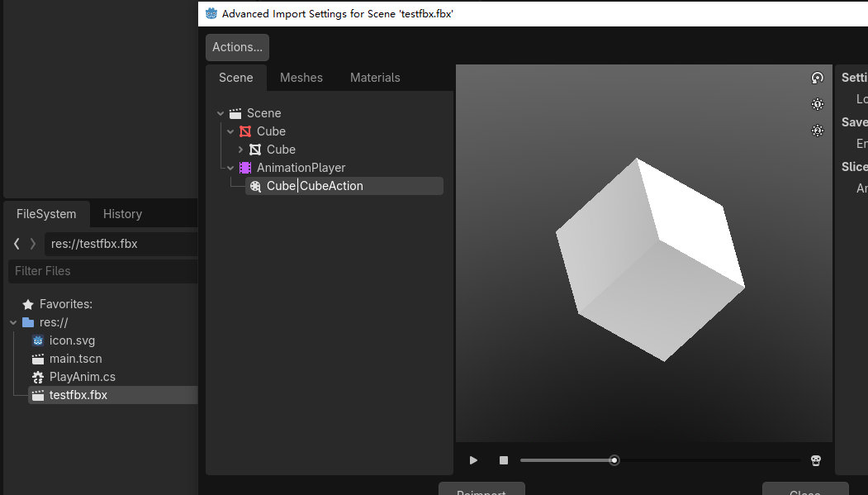Click the testfbx.fbx scene icon
The height and width of the screenshot is (495, 868).
tap(38, 395)
